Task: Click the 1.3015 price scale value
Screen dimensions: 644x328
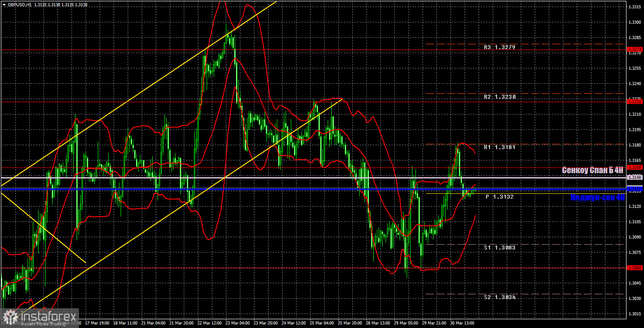Action: pos(635,314)
